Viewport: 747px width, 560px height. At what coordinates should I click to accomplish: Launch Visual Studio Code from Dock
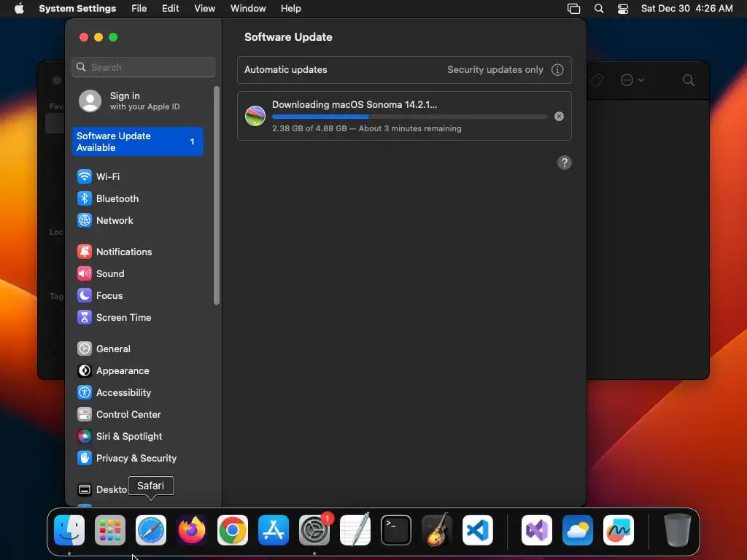pos(478,530)
